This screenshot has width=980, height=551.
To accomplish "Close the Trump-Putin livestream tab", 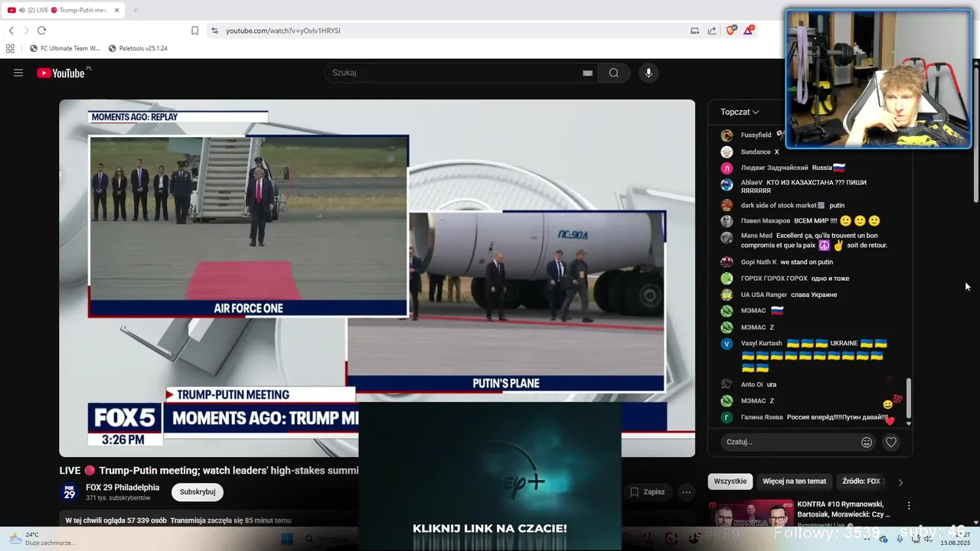I will (x=116, y=10).
